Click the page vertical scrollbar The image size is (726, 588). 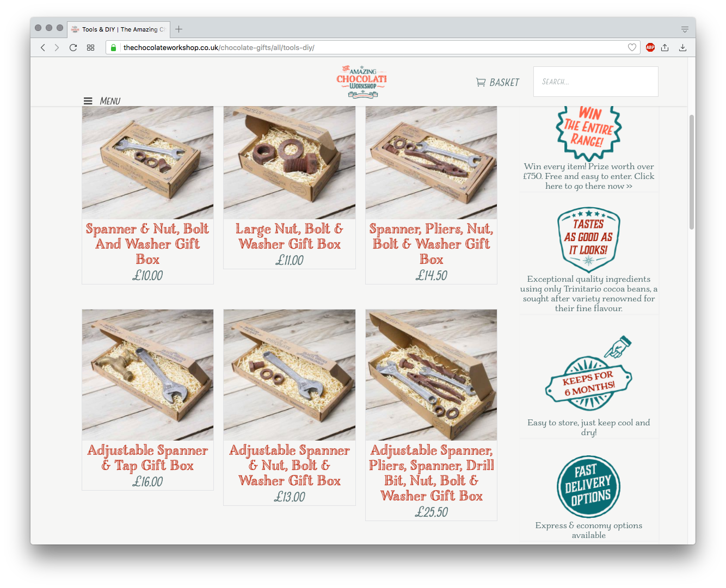692,172
